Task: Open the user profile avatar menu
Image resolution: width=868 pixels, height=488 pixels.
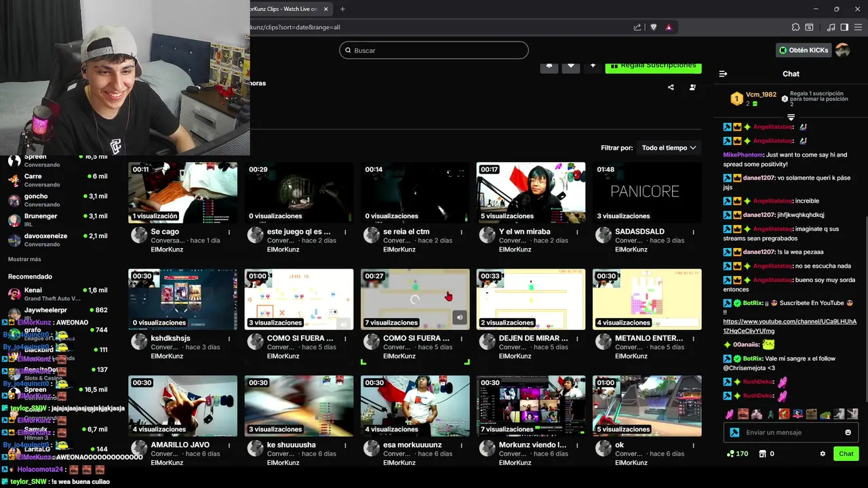Action: click(842, 50)
